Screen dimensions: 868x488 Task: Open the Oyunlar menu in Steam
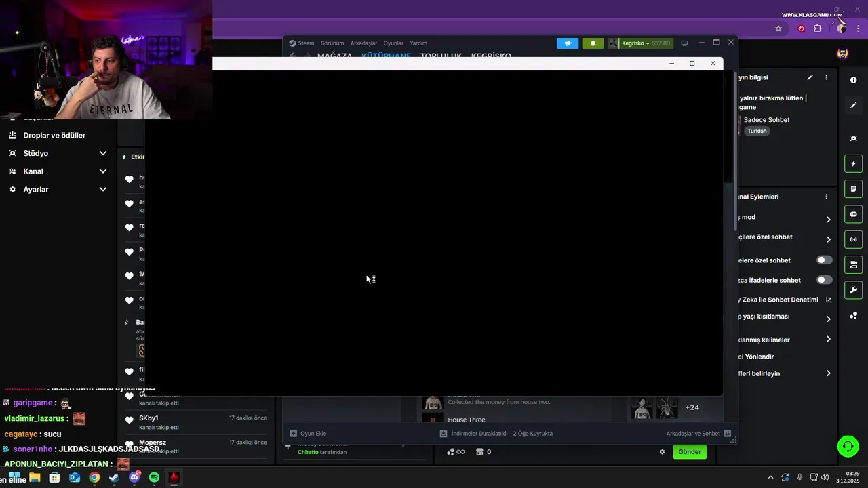click(393, 43)
